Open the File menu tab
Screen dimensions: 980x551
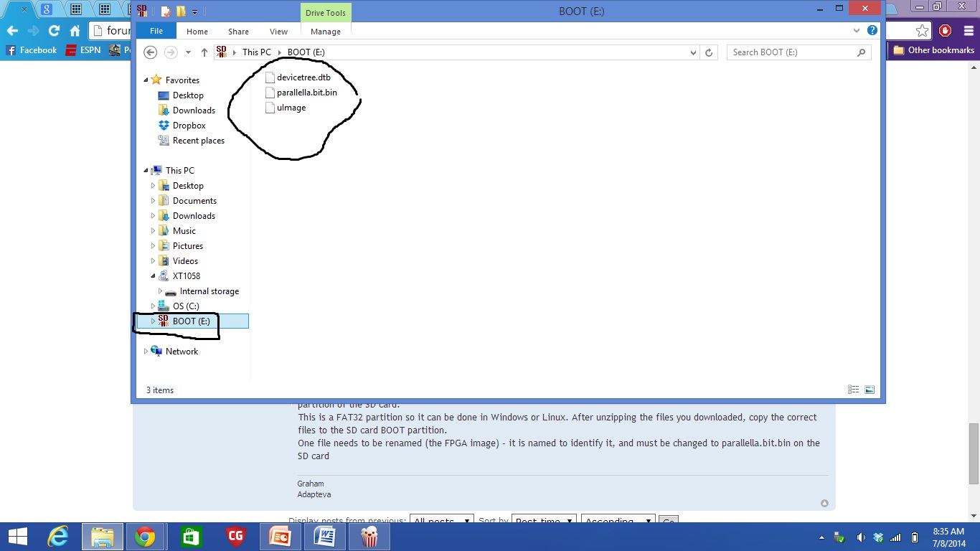click(156, 32)
